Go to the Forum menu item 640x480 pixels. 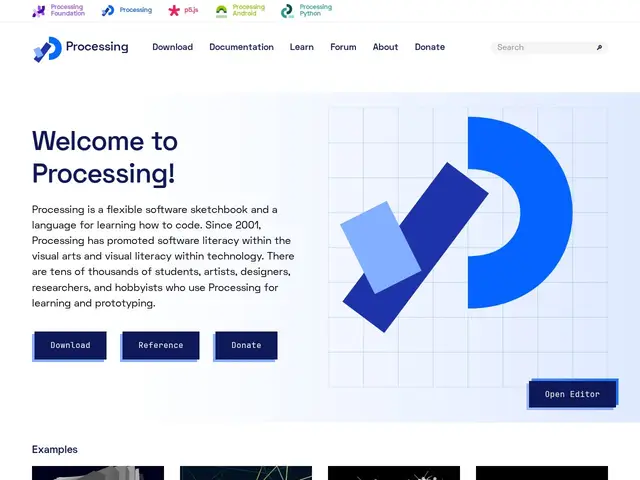pyautogui.click(x=343, y=47)
